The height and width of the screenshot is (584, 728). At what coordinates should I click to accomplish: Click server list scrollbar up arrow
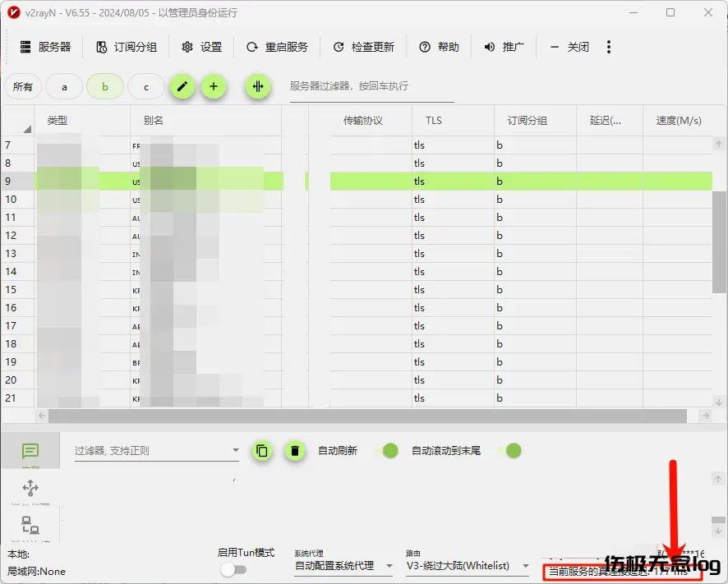point(719,145)
